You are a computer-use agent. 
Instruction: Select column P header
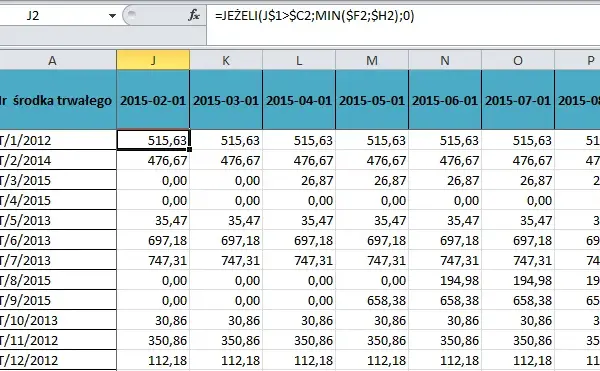pos(578,60)
